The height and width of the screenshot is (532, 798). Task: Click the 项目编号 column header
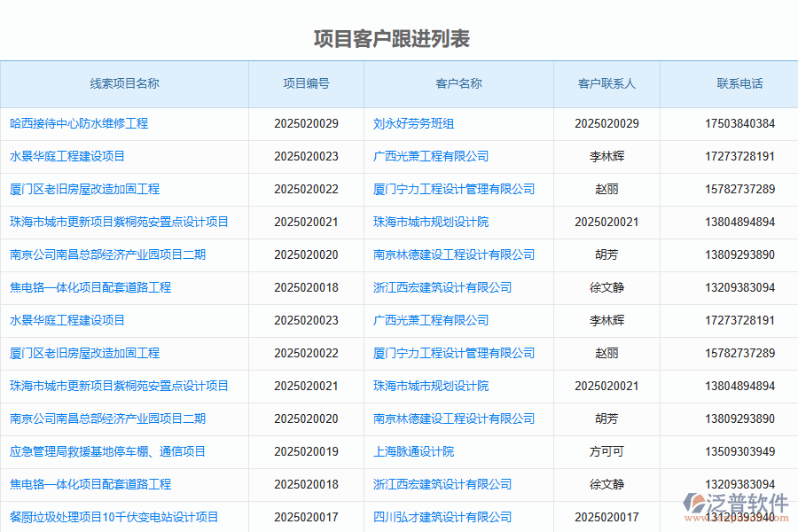(x=307, y=83)
